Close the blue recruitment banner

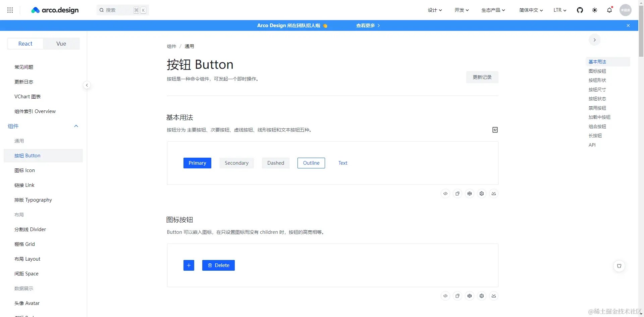coord(628,25)
